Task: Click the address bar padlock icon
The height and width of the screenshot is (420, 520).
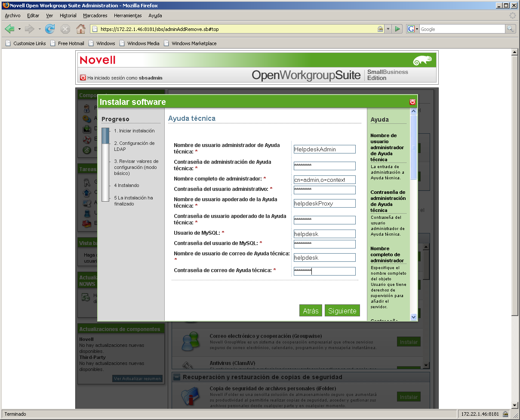Action: point(380,29)
